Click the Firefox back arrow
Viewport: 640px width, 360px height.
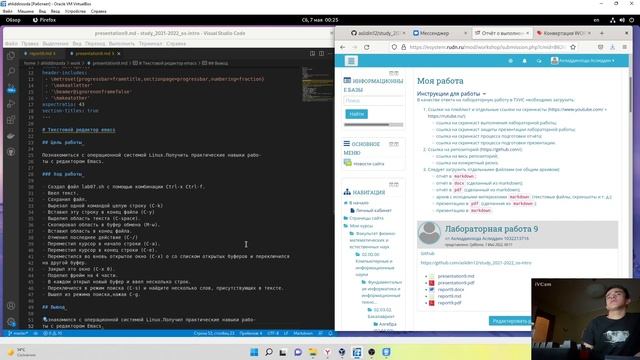click(x=342, y=47)
